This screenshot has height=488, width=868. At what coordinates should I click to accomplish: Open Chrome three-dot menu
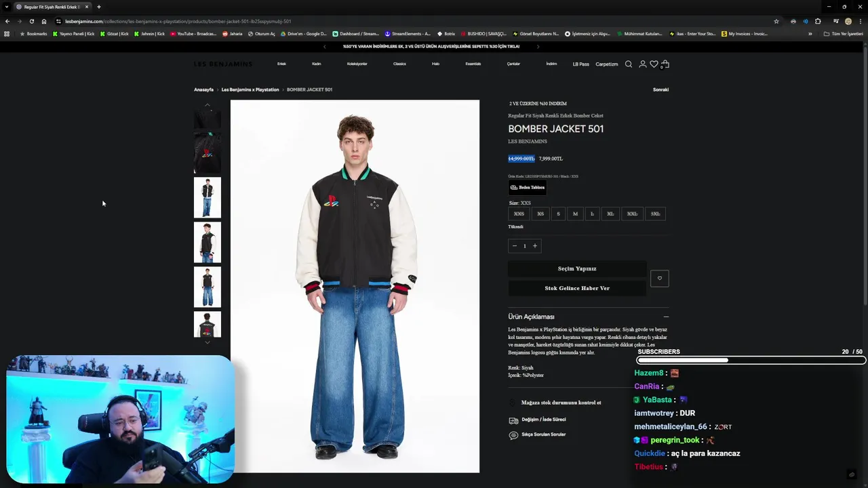pyautogui.click(x=861, y=21)
